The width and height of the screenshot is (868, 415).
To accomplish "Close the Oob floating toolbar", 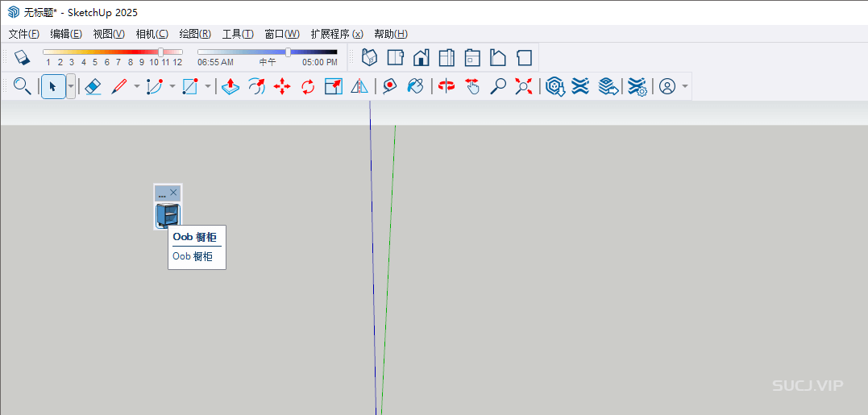I will click(173, 193).
